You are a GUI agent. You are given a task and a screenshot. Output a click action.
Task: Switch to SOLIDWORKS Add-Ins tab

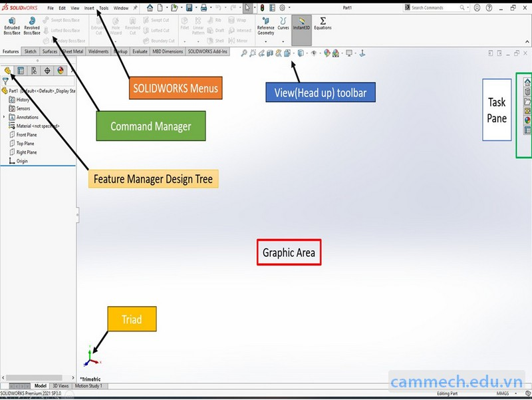207,51
